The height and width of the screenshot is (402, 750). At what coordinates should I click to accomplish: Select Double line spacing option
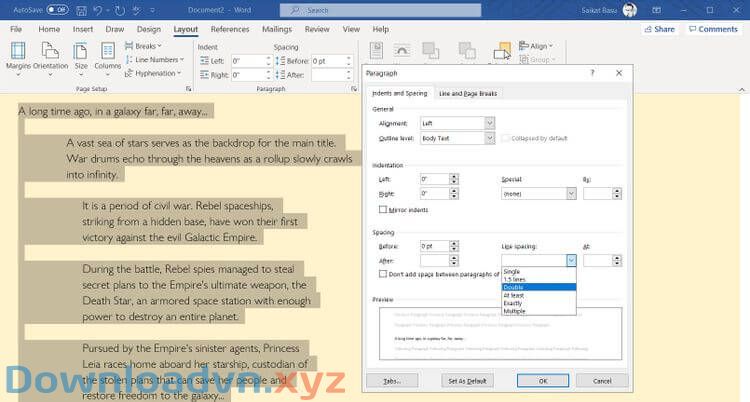point(539,287)
